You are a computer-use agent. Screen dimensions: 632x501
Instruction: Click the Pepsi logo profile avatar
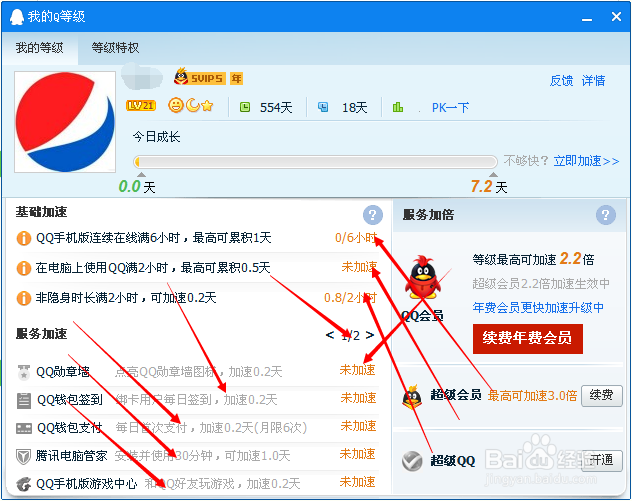65,122
